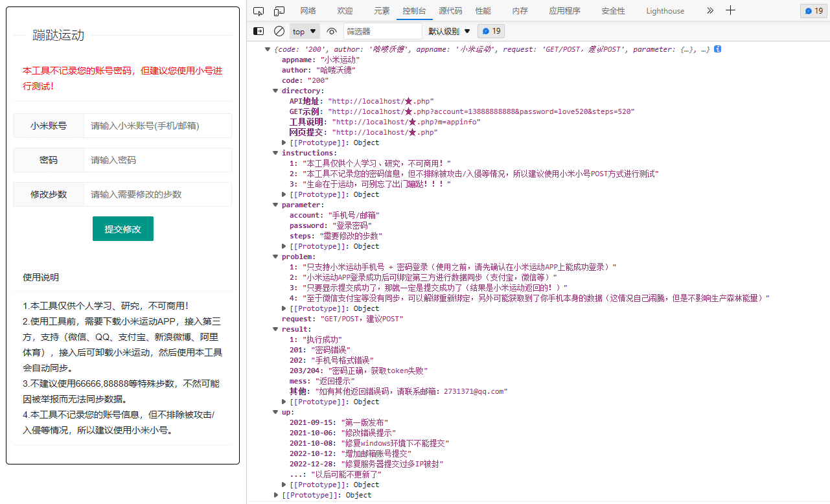Screen dimensions: 830x504
Task: Click the 提交修改 submit button
Action: 122,229
